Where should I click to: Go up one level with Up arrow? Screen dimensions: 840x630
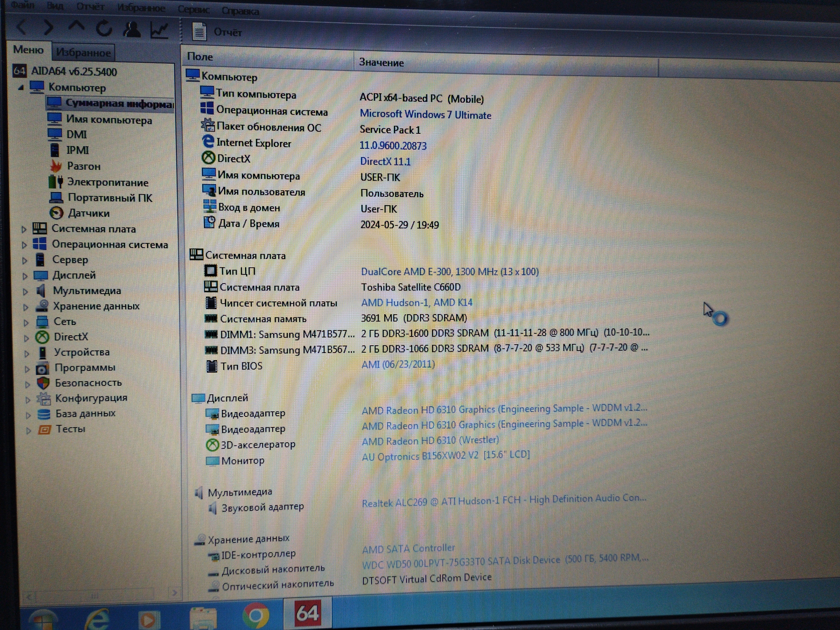pos(76,27)
